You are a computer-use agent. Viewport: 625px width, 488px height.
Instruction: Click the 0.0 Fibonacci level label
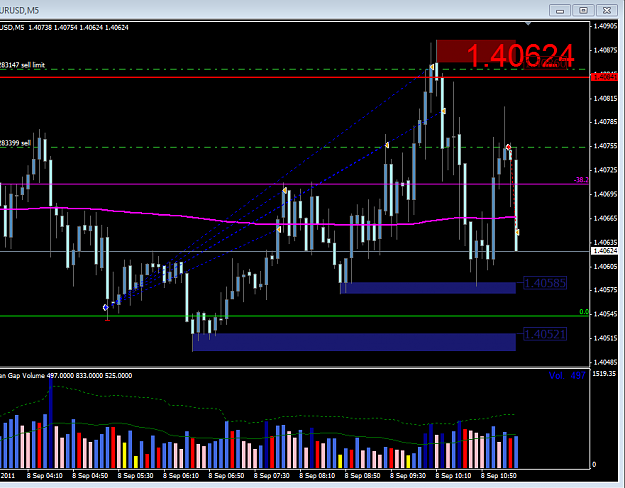click(x=584, y=312)
